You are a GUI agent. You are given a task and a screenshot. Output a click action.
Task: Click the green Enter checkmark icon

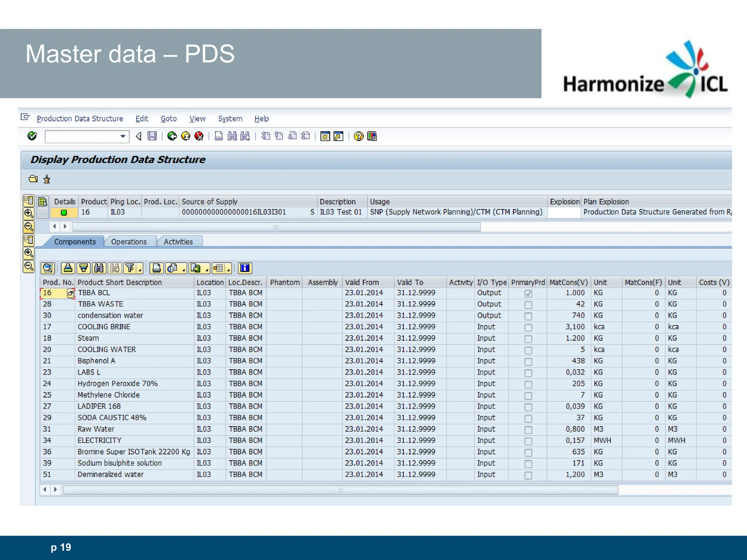32,136
